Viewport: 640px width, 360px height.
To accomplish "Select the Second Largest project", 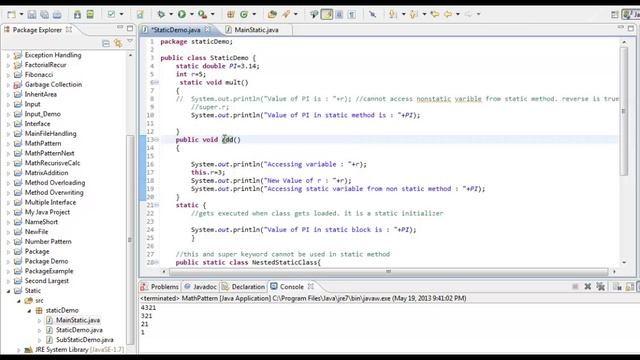I will click(47, 281).
